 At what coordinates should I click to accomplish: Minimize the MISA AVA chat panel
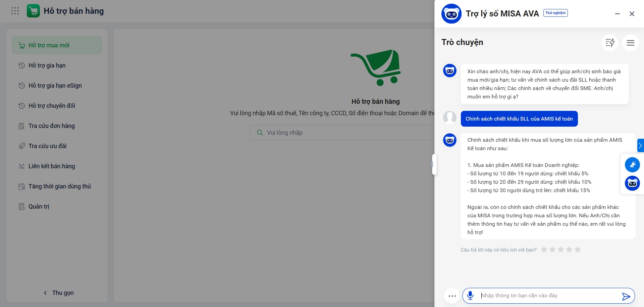[x=617, y=14]
